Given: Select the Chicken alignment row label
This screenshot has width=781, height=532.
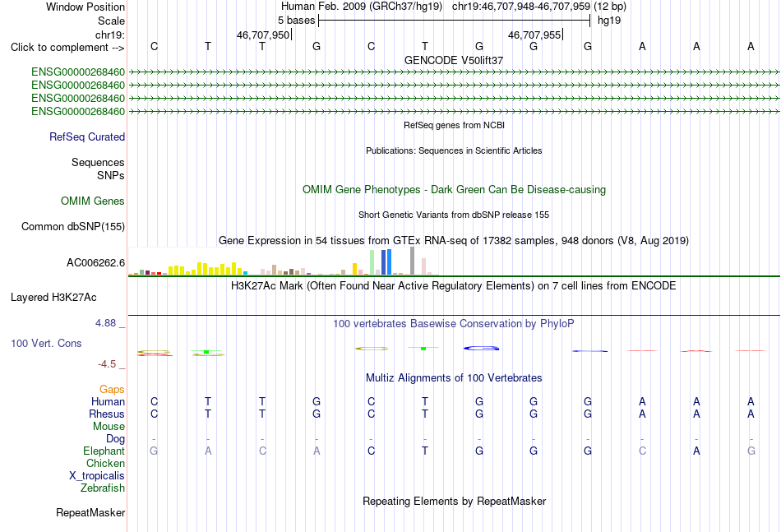Looking at the screenshot, I should (105, 463).
